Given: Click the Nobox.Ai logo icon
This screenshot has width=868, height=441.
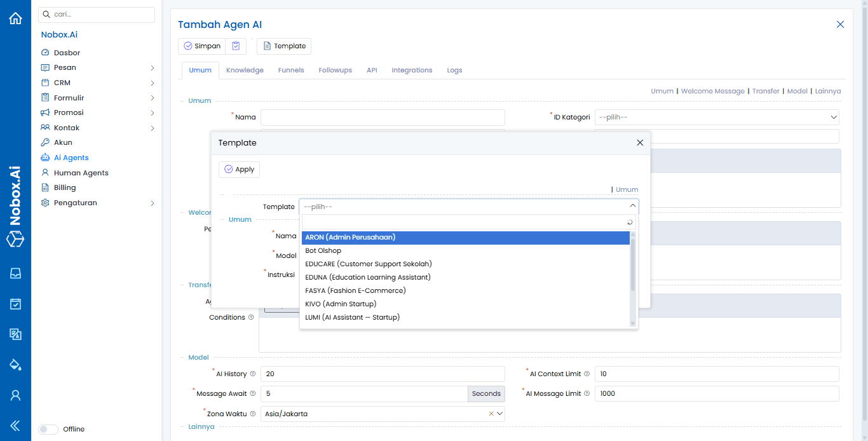Looking at the screenshot, I should [15, 240].
